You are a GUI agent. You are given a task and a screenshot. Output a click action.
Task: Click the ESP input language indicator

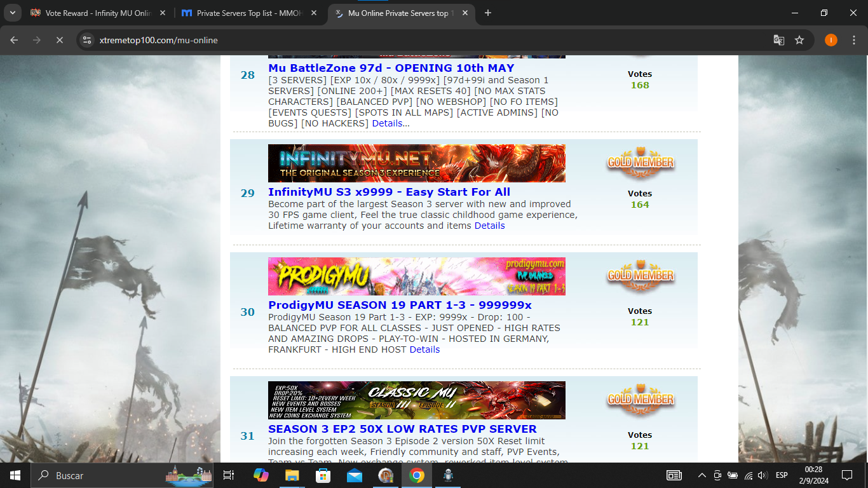[782, 475]
